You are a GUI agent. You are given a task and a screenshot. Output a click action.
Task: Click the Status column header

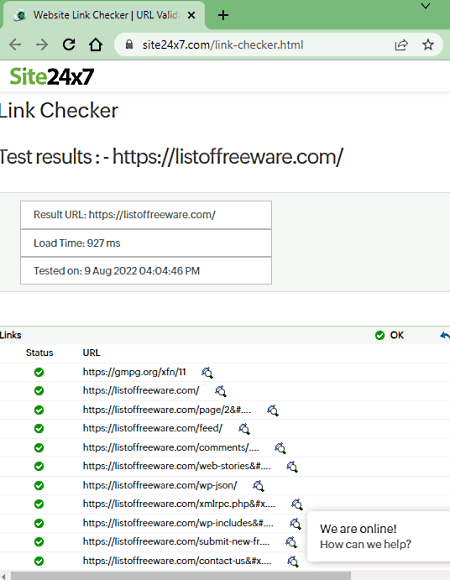pyautogui.click(x=40, y=353)
